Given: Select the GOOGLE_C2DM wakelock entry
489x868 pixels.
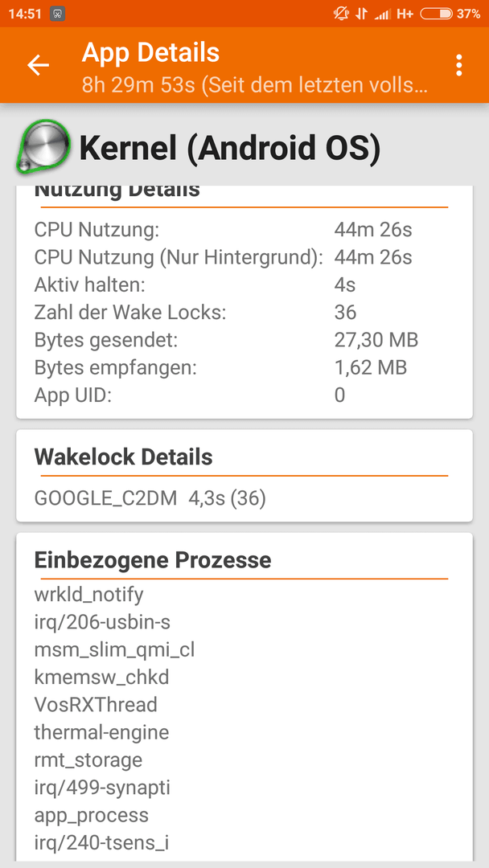Looking at the screenshot, I should coord(150,499).
